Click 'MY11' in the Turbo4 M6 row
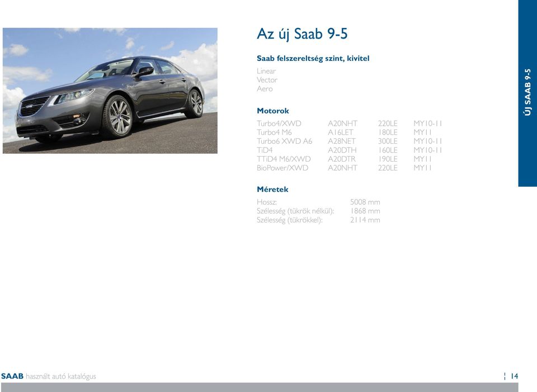The height and width of the screenshot is (392, 537). click(423, 132)
